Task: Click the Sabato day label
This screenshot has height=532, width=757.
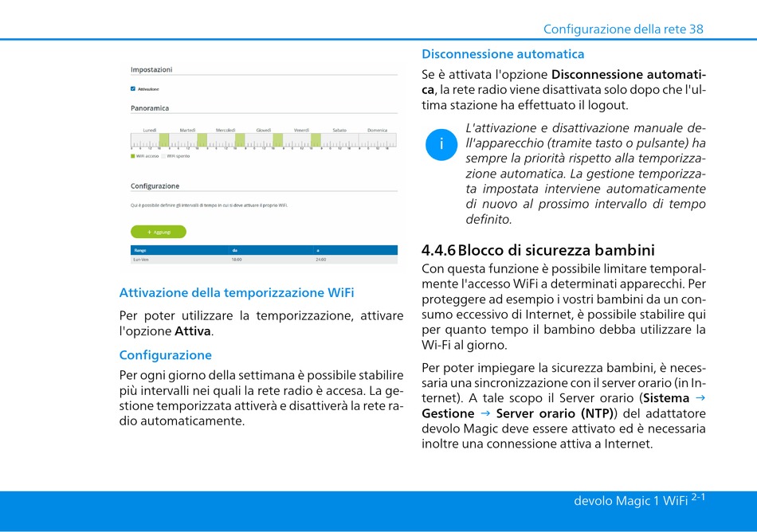Action: pyautogui.click(x=339, y=131)
